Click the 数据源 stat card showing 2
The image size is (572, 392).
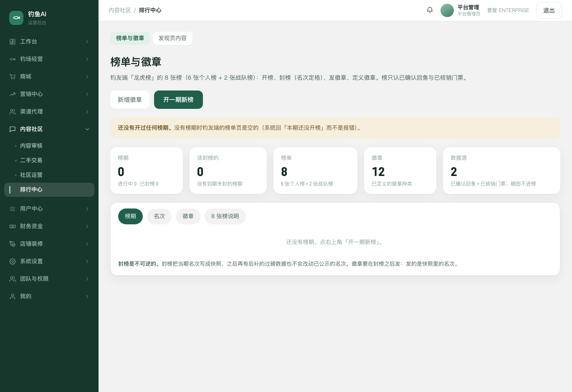[501, 171]
